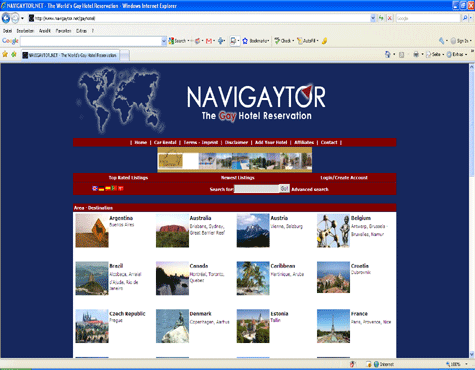Expand the search provider options arrow
Image resolution: width=475 pixels, height=370 pixels.
471,18
